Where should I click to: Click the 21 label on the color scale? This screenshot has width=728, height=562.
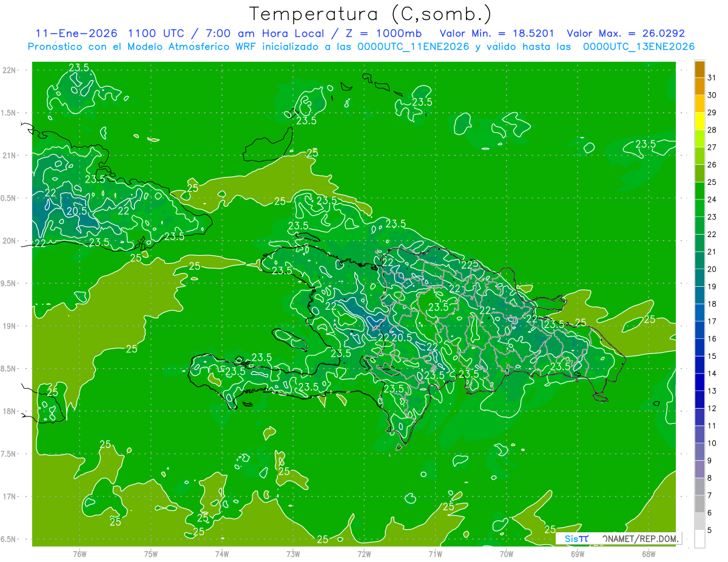coord(712,252)
